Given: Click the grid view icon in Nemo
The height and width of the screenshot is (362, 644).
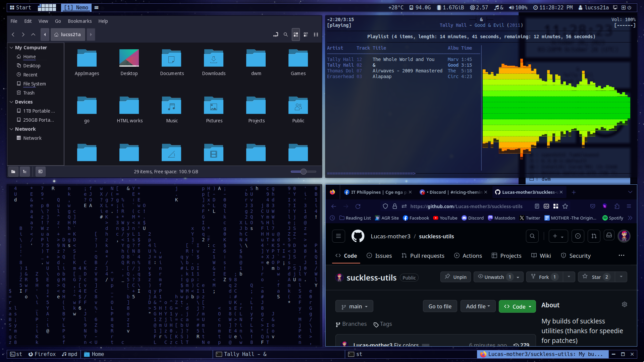Looking at the screenshot, I should coord(296,35).
